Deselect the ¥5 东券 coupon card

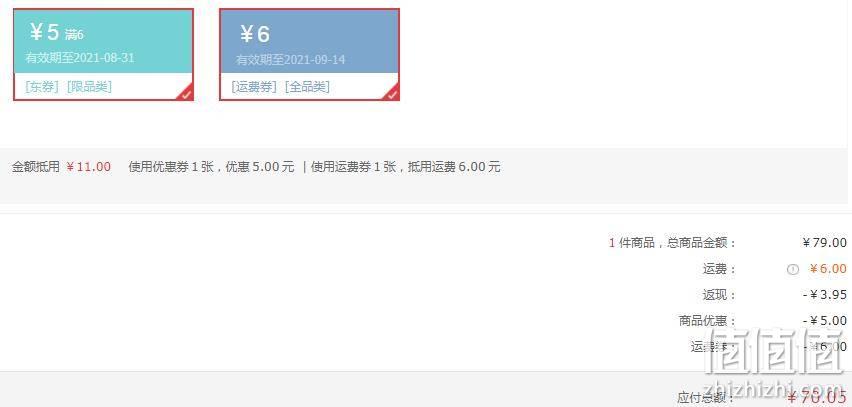(103, 54)
